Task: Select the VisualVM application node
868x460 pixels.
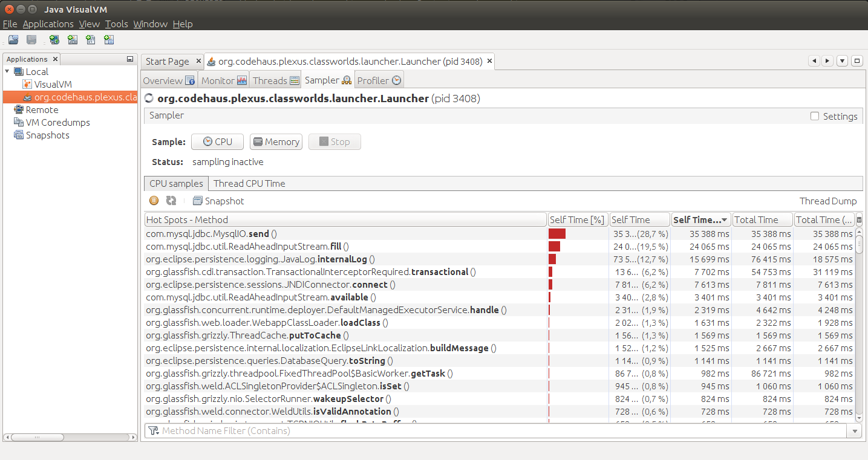Action: coord(47,85)
